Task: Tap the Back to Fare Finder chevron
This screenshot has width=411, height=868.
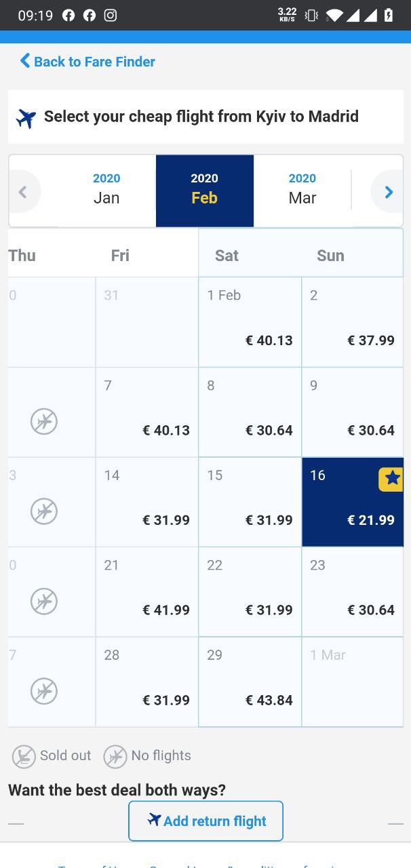Action: pos(25,61)
